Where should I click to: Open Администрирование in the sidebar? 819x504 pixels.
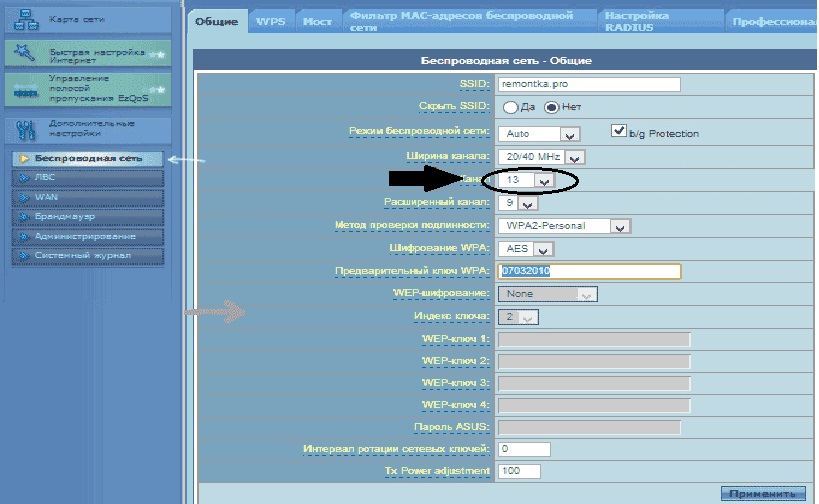pyautogui.click(x=85, y=237)
